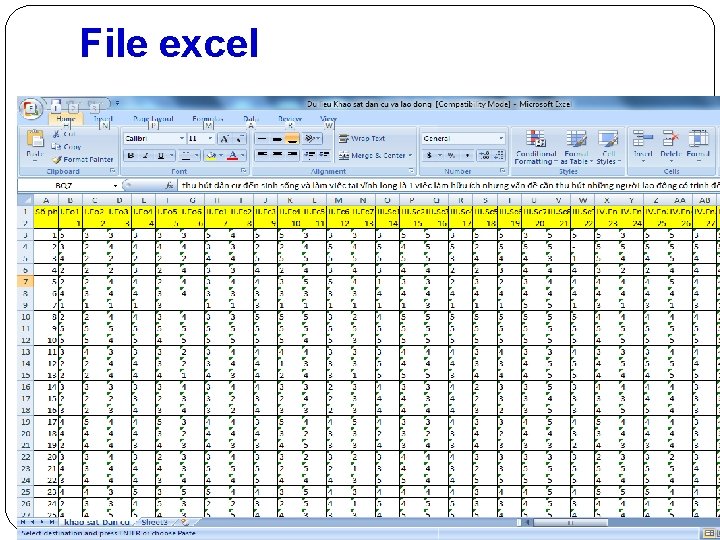Switch to the Review tab
The width and height of the screenshot is (720, 540).
click(x=290, y=119)
